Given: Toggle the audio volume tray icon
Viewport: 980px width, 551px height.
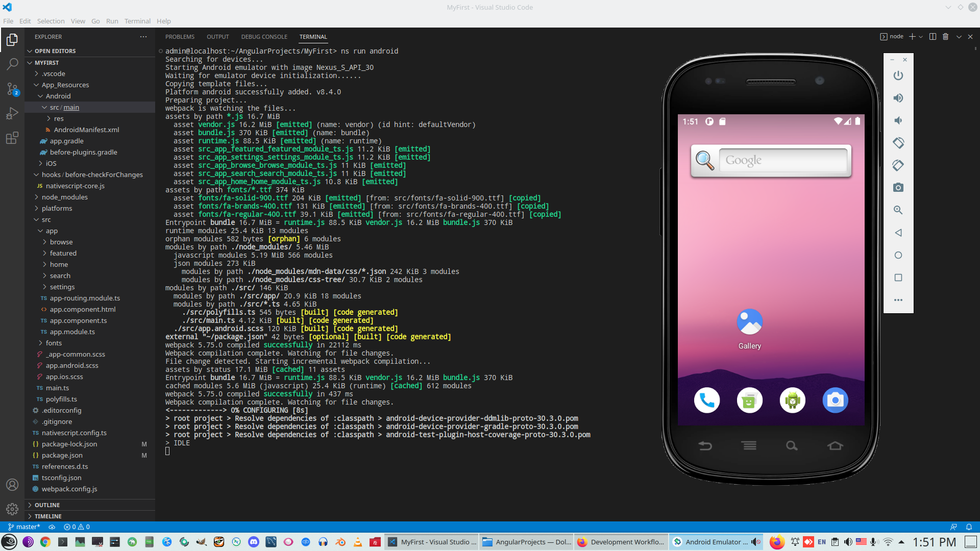Looking at the screenshot, I should tap(848, 542).
